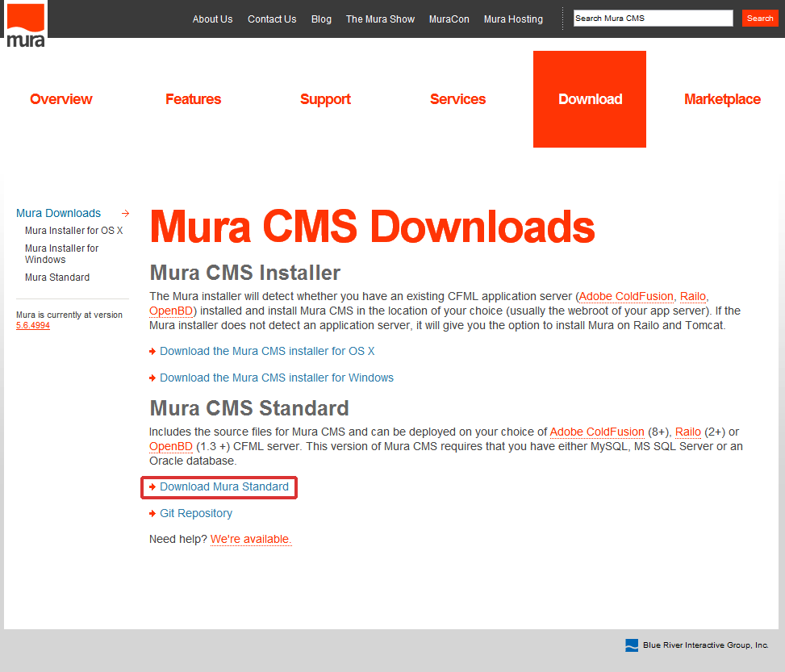785x672 pixels.
Task: Click the Blue River Interactive Group logo icon
Action: [632, 645]
